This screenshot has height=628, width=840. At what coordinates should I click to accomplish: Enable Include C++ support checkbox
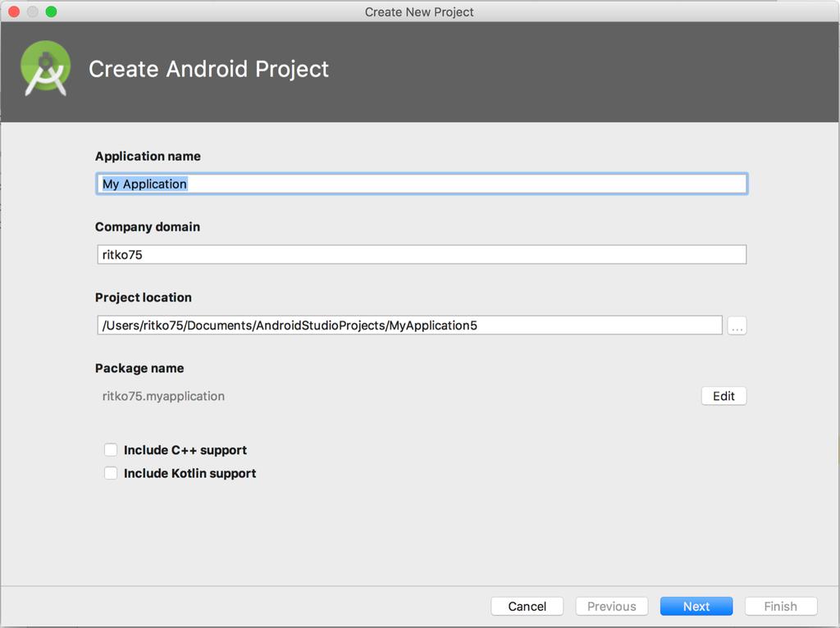(111, 450)
